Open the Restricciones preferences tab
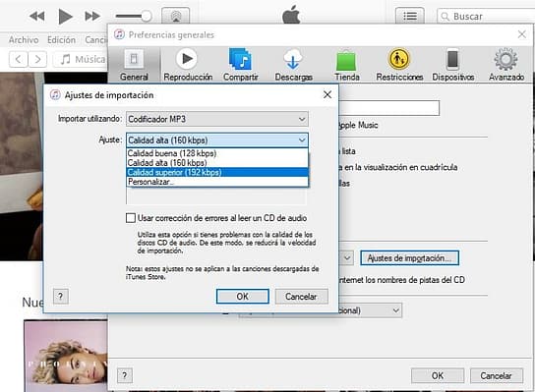This screenshot has height=392, width=535. (x=399, y=65)
